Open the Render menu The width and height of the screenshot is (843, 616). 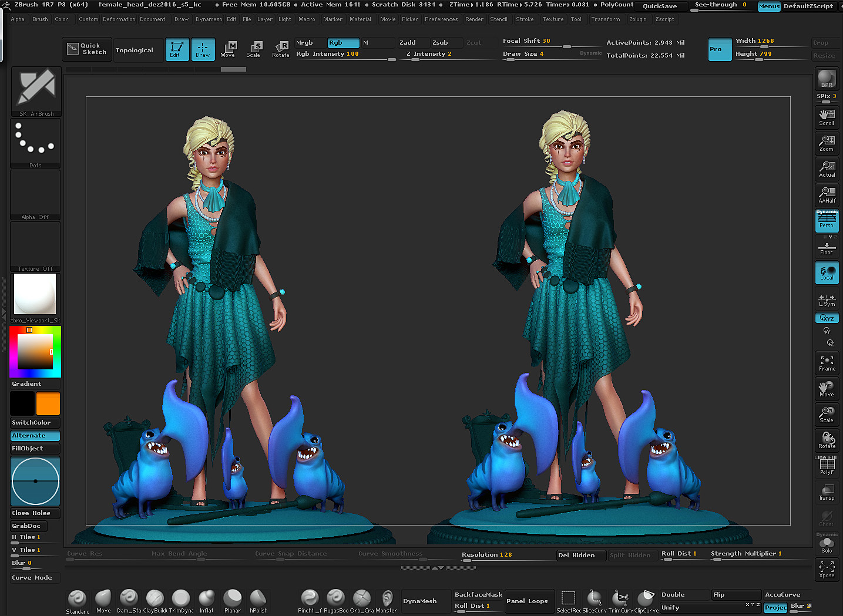474,19
